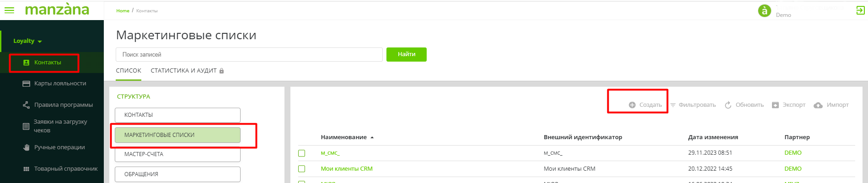
Task: Click the Фильтровать filter icon
Action: pyautogui.click(x=673, y=105)
